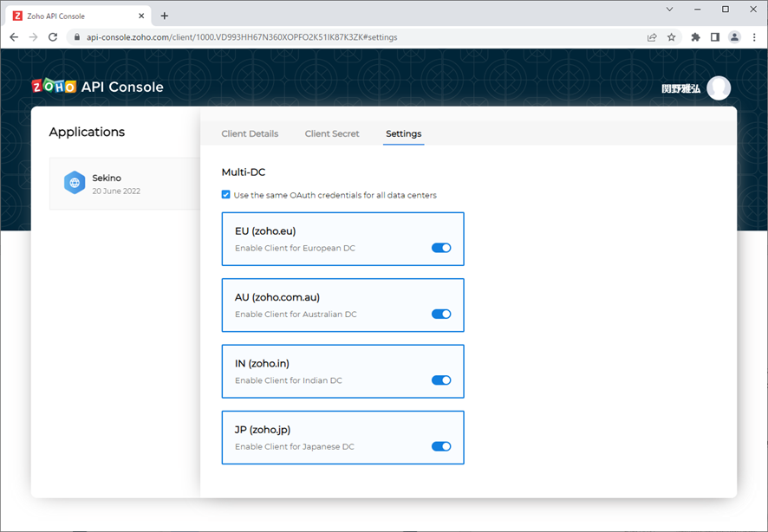Screen dimensions: 768x532
Task: Click the share page icon in address bar
Action: 652,37
